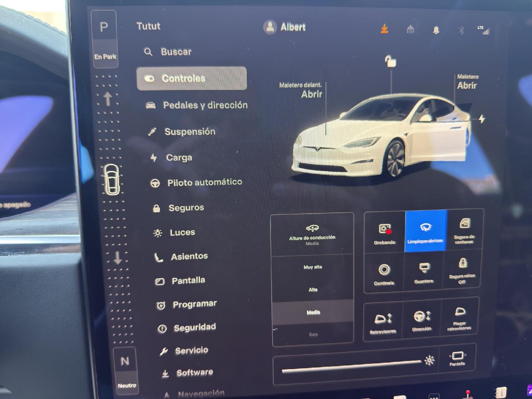This screenshot has height=399, width=532.
Task: Open the Software menu
Action: pyautogui.click(x=187, y=373)
